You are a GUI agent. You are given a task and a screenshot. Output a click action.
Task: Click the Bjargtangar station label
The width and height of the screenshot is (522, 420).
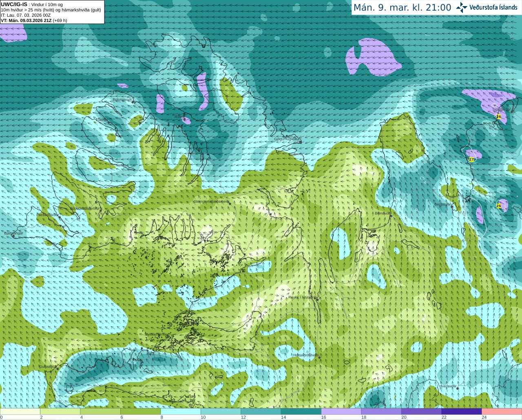13,233
